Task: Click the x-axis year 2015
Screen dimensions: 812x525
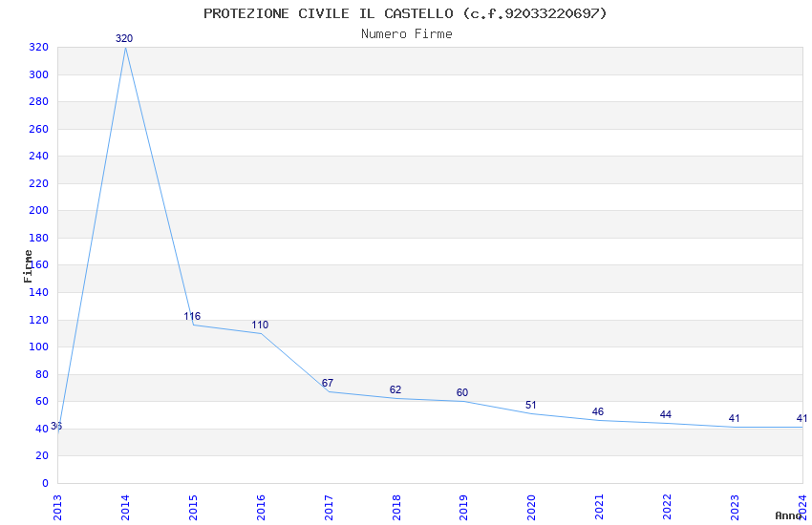Action: (x=193, y=508)
